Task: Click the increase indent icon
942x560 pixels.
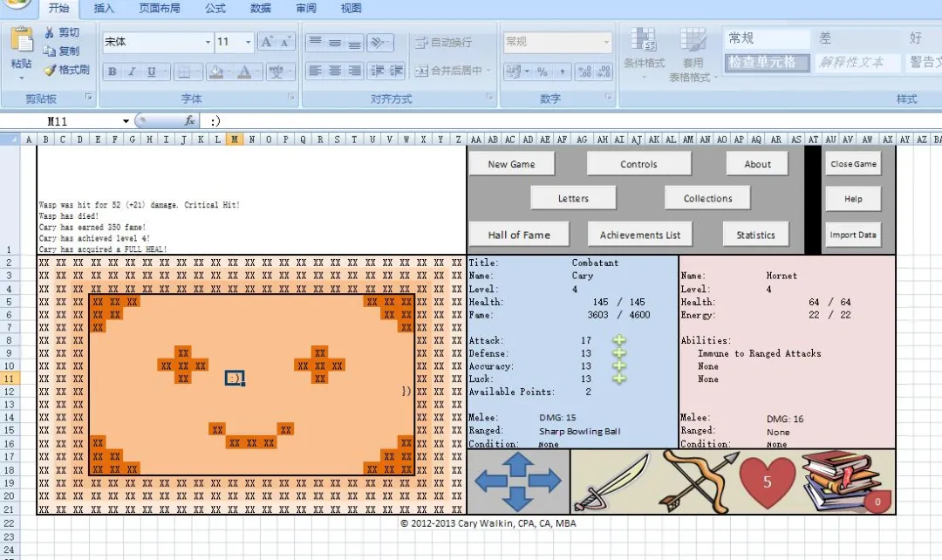Action: tap(396, 71)
